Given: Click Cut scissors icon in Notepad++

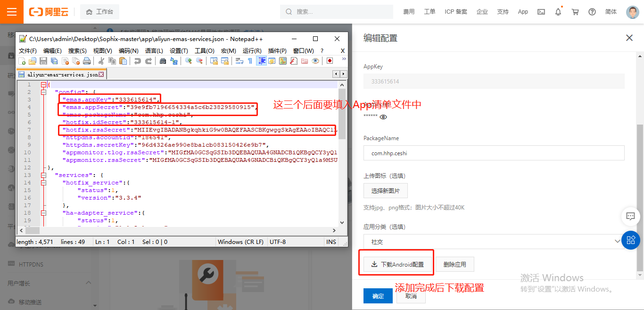Looking at the screenshot, I should pyautogui.click(x=101, y=61).
